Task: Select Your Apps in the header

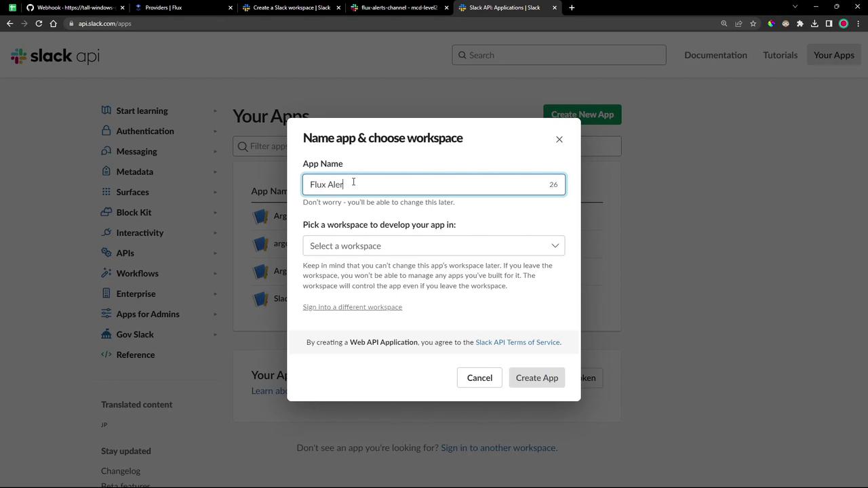Action: point(834,55)
